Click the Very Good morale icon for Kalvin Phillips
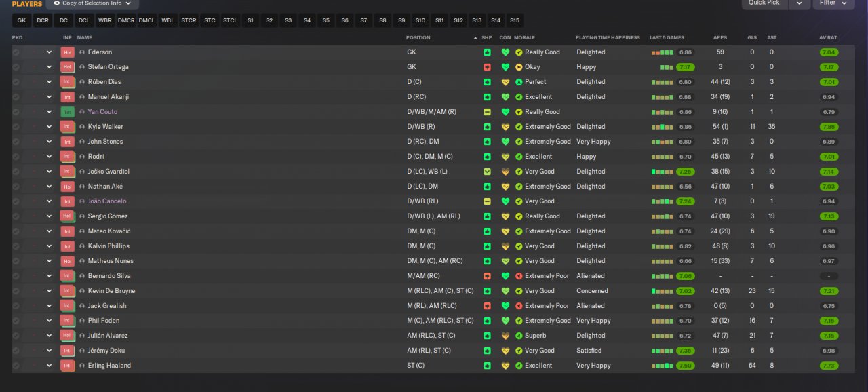The width and height of the screenshot is (868, 392). (519, 246)
